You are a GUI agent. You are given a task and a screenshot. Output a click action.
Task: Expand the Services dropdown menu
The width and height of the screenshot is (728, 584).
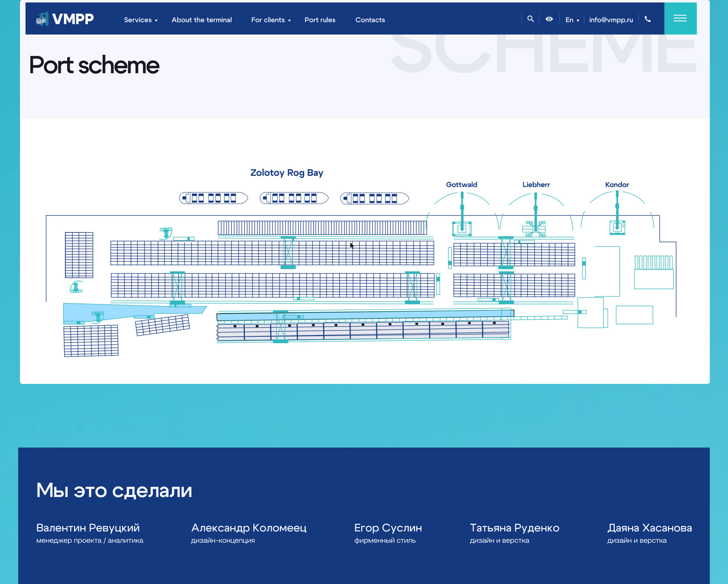[140, 20]
